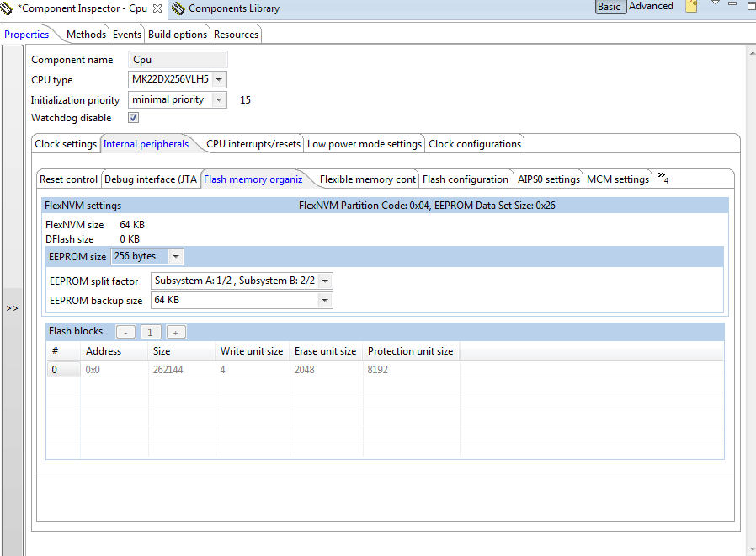
Task: Open the CPU type dropdown
Action: coord(219,80)
